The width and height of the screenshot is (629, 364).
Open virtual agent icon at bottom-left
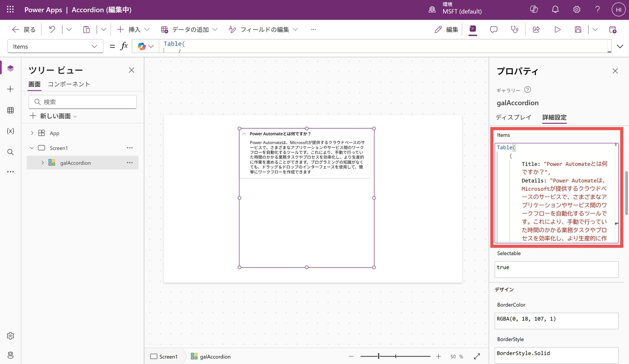point(10,355)
